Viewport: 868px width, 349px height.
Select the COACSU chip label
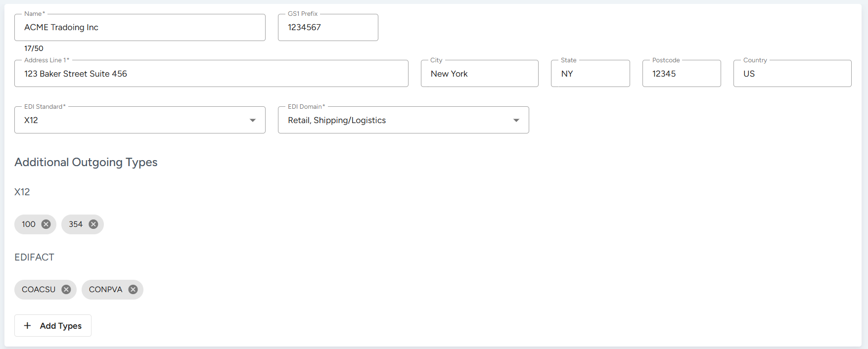(39, 290)
